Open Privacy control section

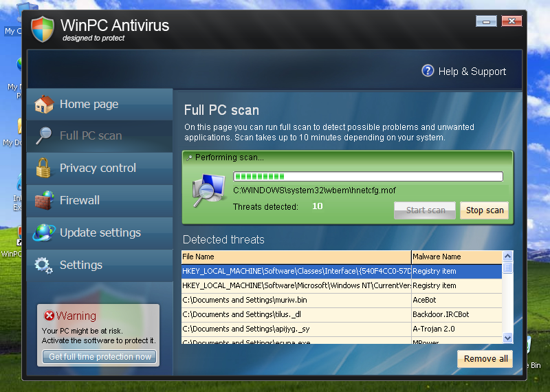point(100,168)
